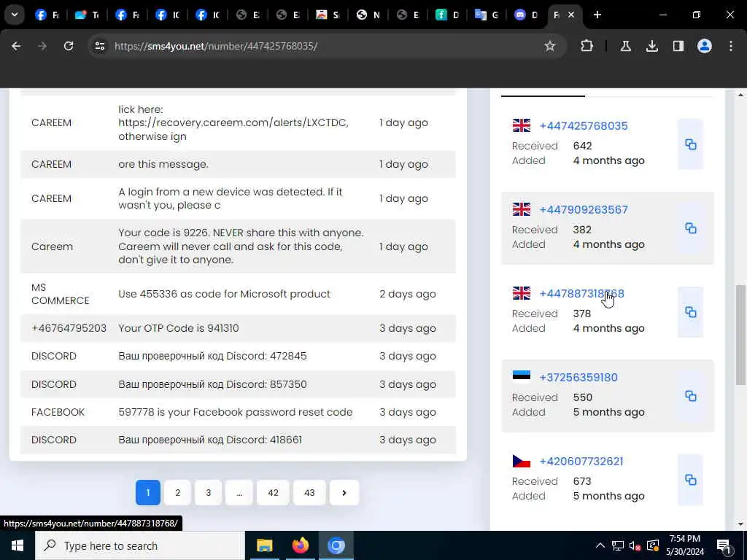Select the 'Your OTP Code is 941310' message

coord(179,328)
